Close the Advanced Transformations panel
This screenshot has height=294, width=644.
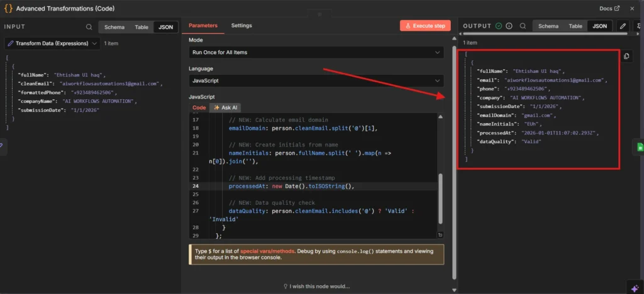[x=632, y=8]
